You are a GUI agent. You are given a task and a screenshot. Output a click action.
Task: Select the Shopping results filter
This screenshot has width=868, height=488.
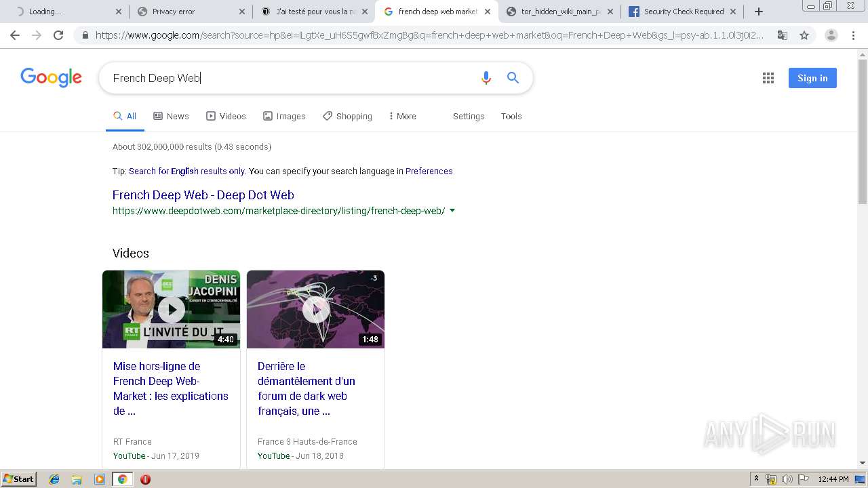pos(347,117)
